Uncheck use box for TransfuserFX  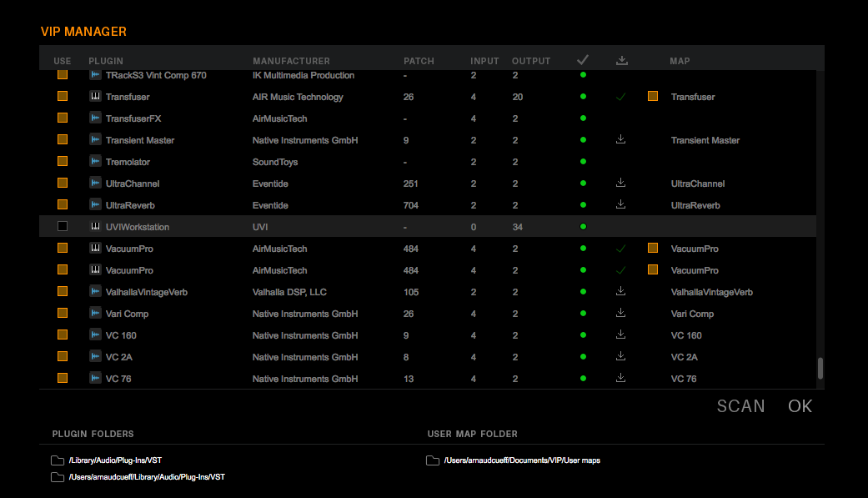click(63, 118)
